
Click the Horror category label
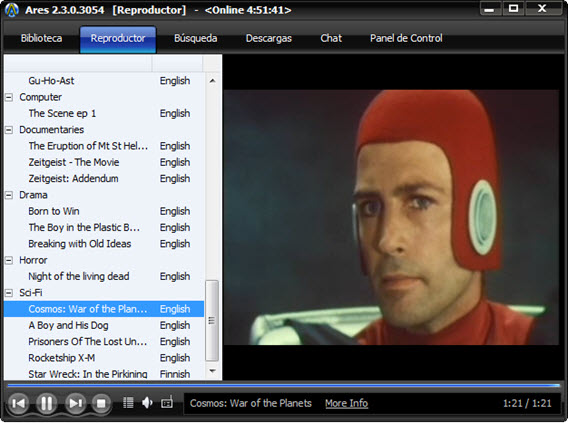pyautogui.click(x=33, y=260)
